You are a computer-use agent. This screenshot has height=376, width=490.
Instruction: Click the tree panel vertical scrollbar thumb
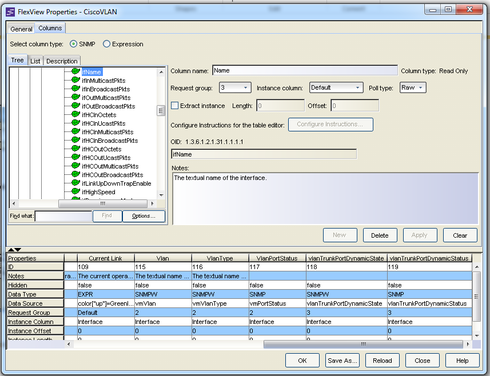point(161,110)
